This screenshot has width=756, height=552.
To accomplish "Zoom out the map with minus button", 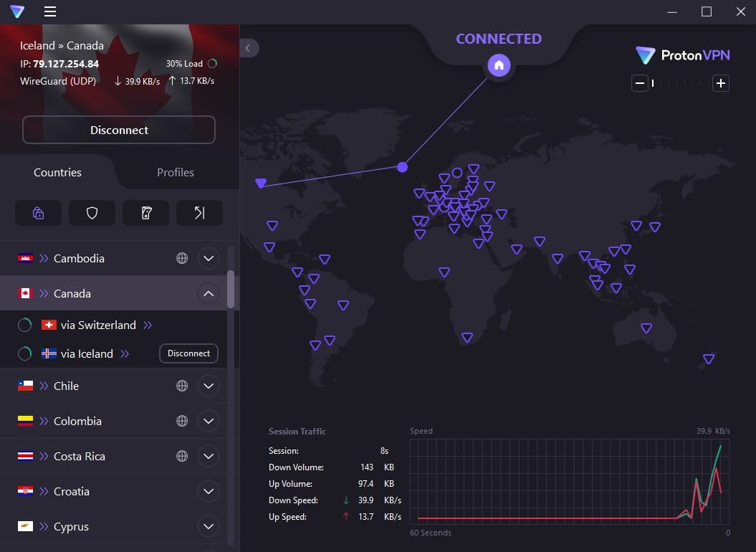I will (640, 83).
